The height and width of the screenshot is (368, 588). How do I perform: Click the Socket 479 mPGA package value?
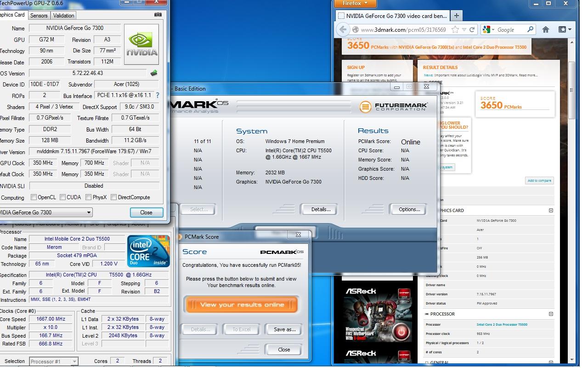[x=77, y=256]
